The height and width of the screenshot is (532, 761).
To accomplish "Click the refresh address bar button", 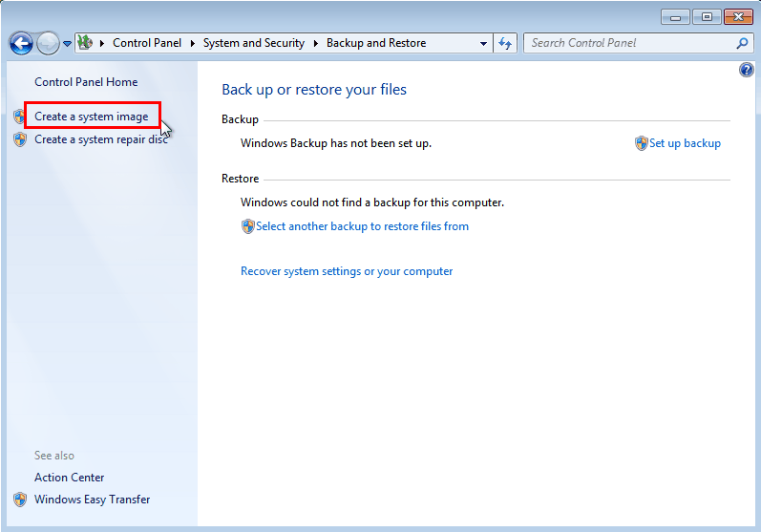I will coord(505,43).
